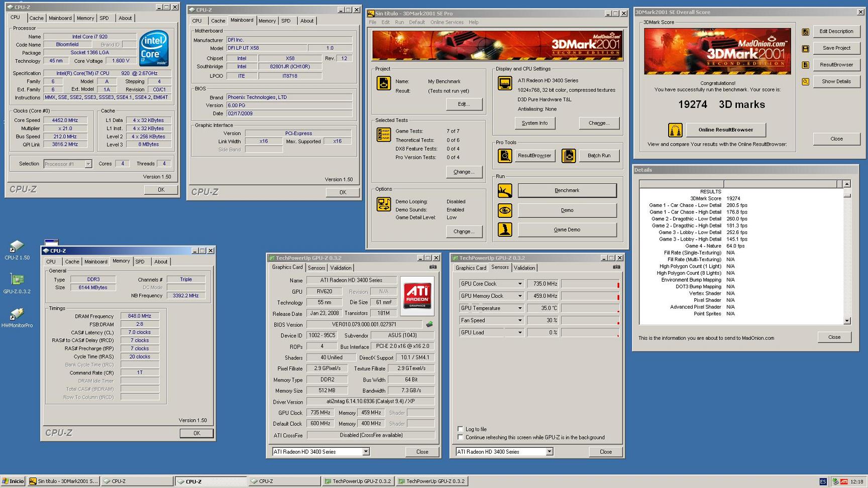Select 3DMark2001 SE taskbar button

63,481
